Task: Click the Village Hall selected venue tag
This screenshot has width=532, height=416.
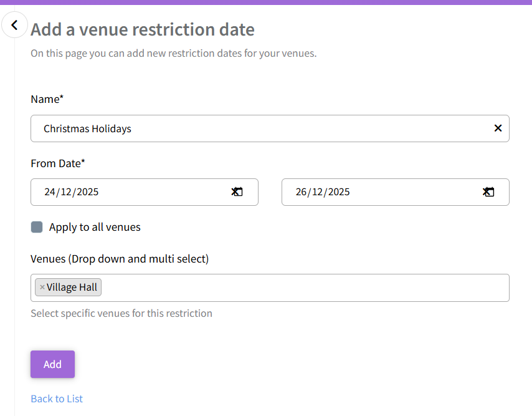Action: [x=72, y=288]
